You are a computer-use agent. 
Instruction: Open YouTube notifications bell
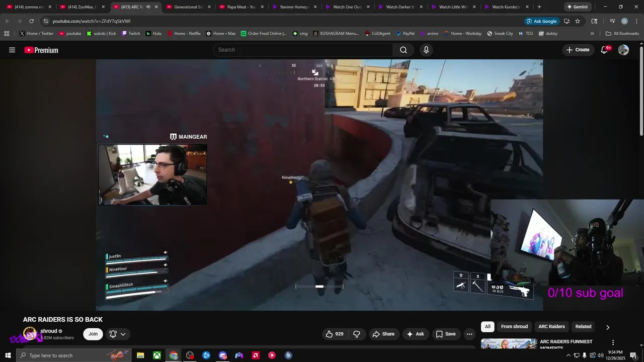[605, 50]
